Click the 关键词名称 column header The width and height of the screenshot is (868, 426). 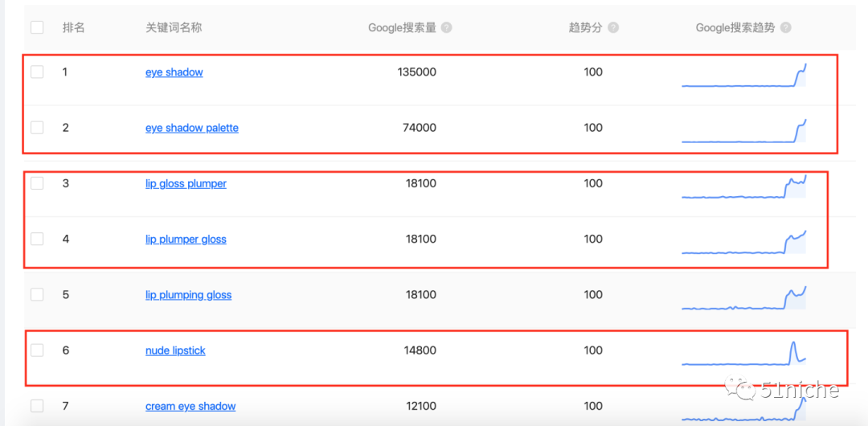pos(174,27)
